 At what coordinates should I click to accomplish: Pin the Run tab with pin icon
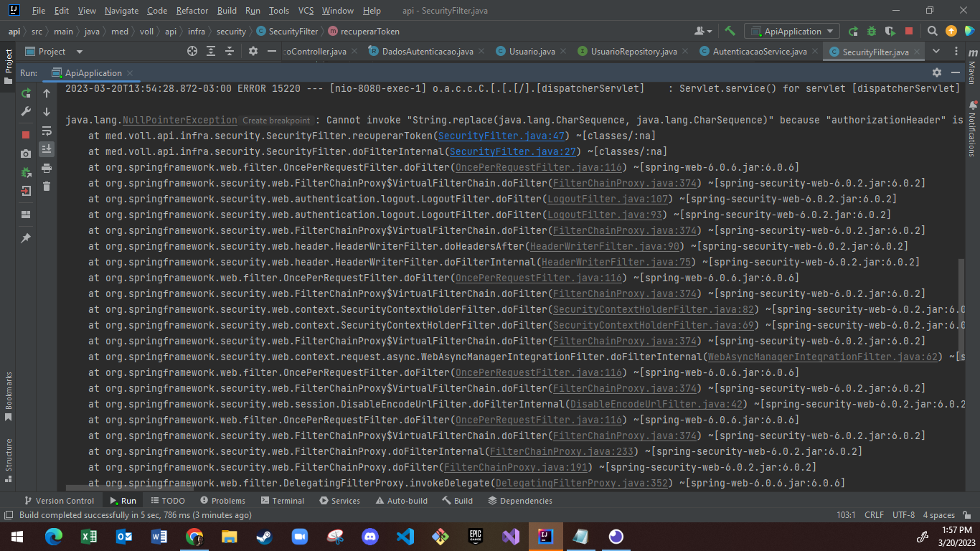coord(26,238)
